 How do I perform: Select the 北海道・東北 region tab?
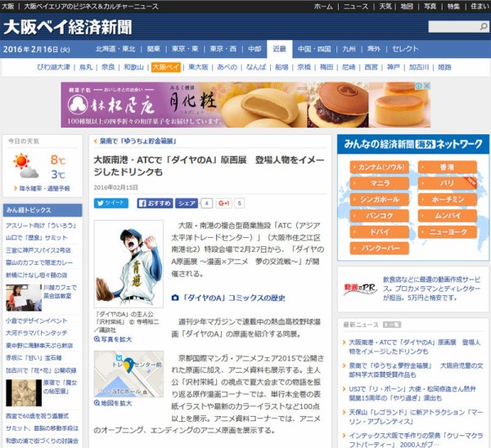(x=115, y=49)
